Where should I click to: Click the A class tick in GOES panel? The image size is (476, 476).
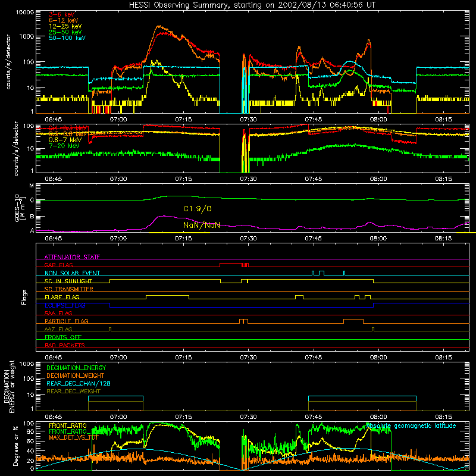click(x=32, y=230)
